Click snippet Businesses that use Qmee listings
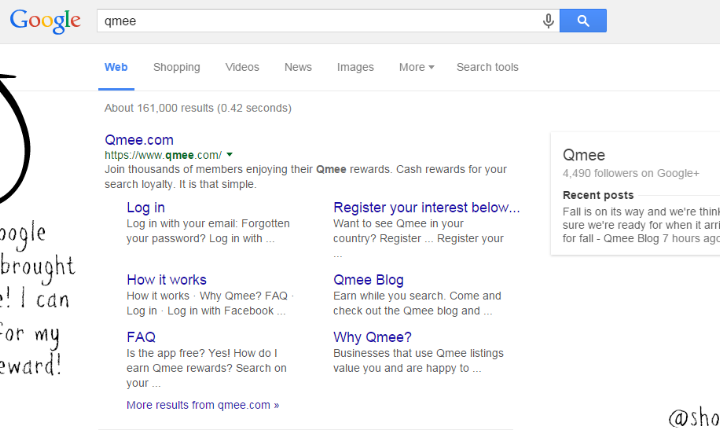 pos(418,360)
